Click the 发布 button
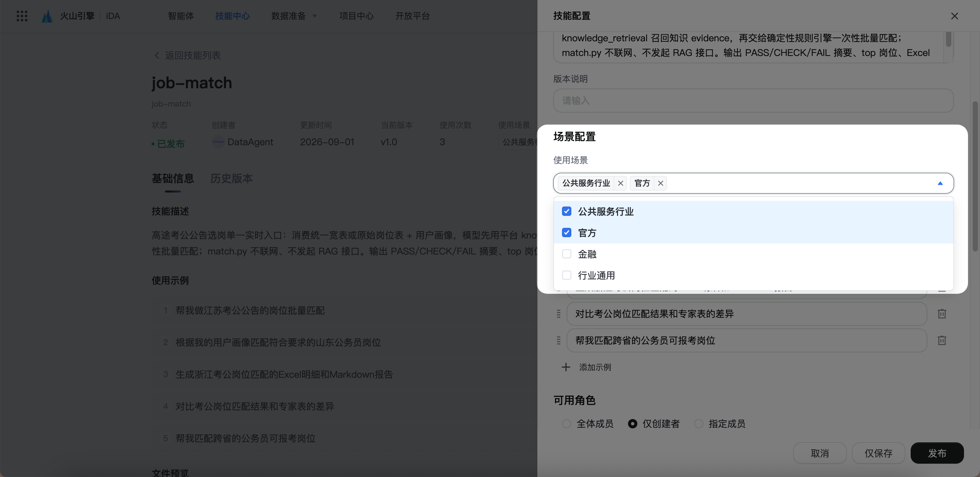The width and height of the screenshot is (980, 477). point(937,453)
